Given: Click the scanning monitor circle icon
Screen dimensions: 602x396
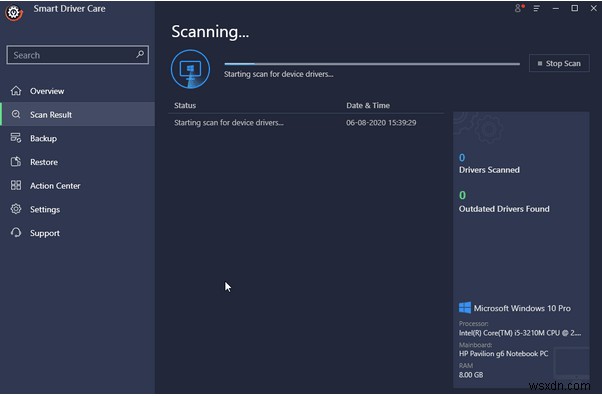Looking at the screenshot, I should [190, 69].
